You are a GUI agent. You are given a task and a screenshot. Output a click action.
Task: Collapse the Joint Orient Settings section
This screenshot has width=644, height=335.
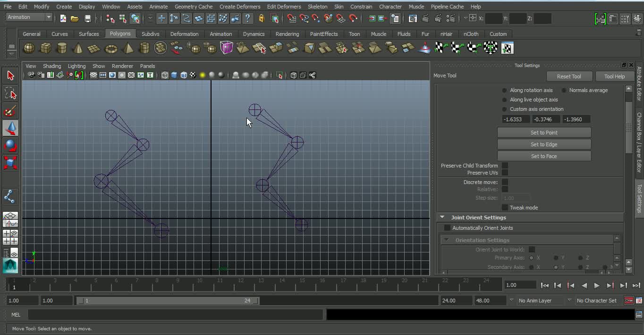coord(442,218)
